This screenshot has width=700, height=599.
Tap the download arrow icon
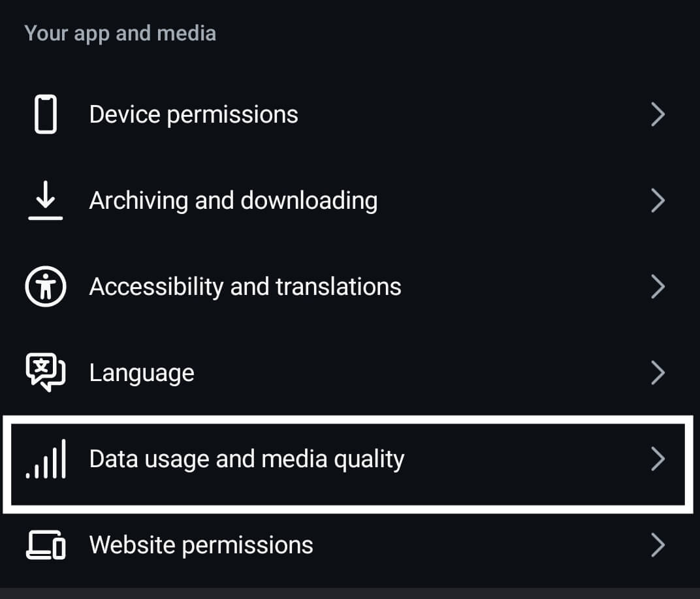click(46, 200)
